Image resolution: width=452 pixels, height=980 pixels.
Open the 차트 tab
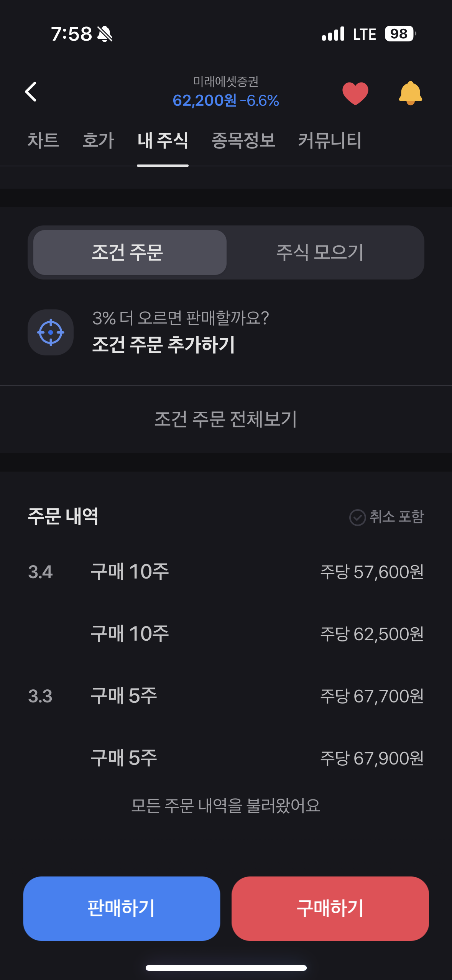coord(43,140)
